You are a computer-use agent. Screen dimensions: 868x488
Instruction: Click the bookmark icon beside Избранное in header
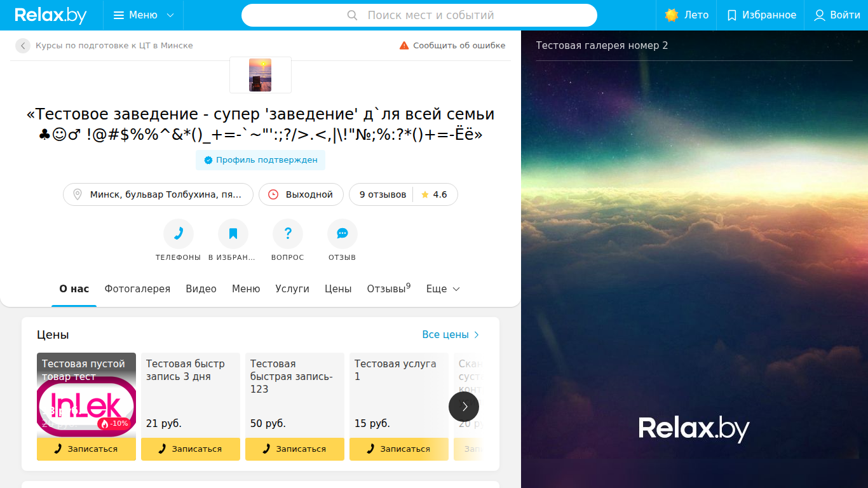(x=732, y=15)
